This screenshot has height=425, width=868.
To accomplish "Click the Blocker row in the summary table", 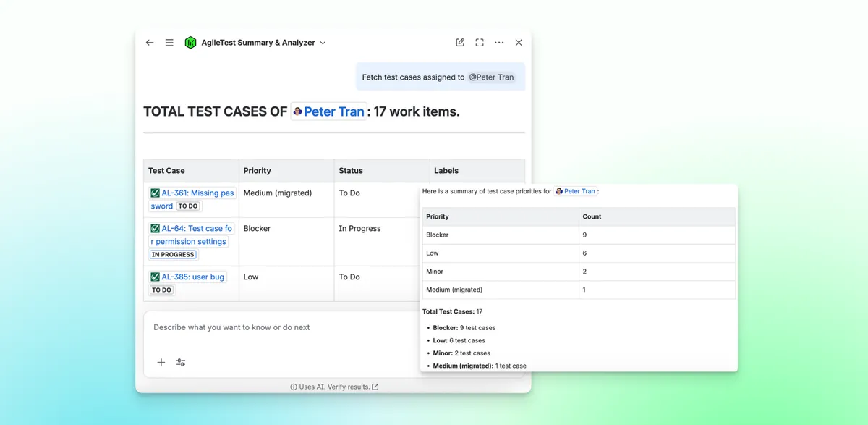I will [579, 235].
